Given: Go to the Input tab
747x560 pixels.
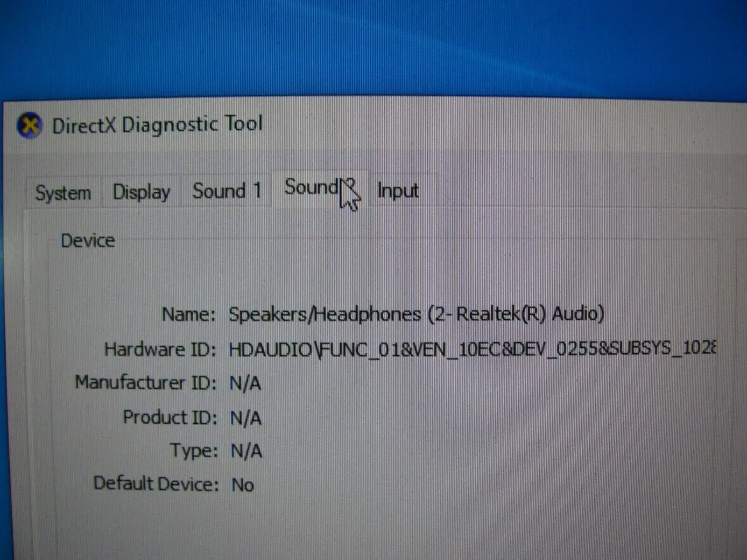Looking at the screenshot, I should click(x=398, y=190).
